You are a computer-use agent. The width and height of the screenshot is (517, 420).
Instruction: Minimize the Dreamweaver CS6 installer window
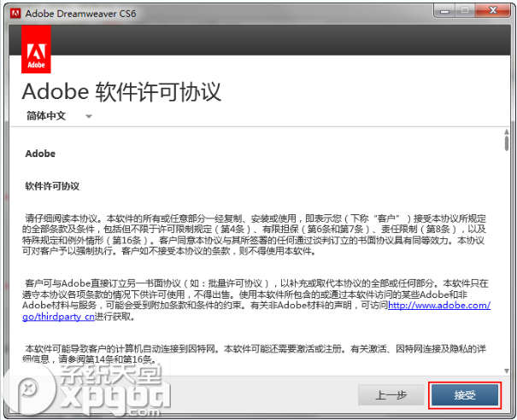click(444, 11)
